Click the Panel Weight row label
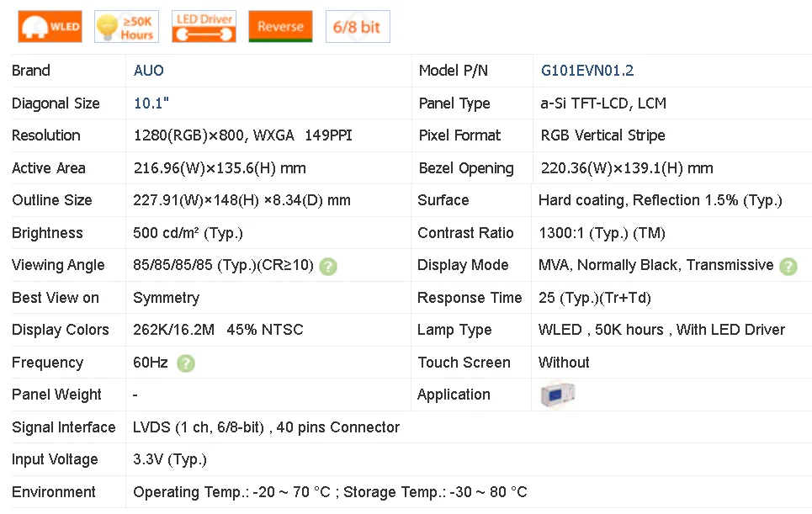 point(56,395)
